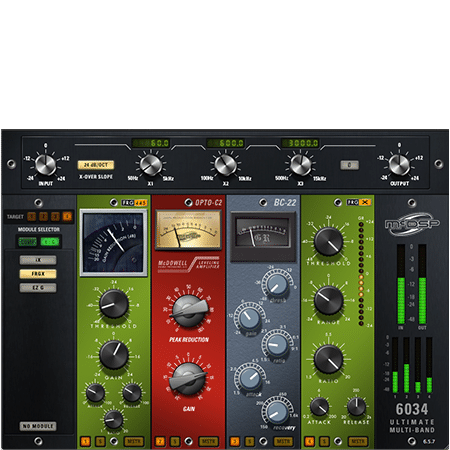Solo band 1 with its S button

point(100,441)
